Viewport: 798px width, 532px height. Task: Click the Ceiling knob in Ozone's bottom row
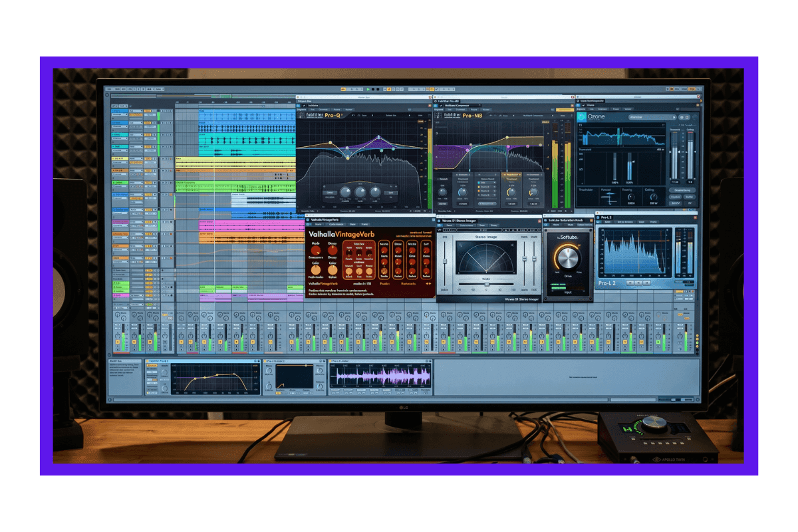(x=652, y=197)
